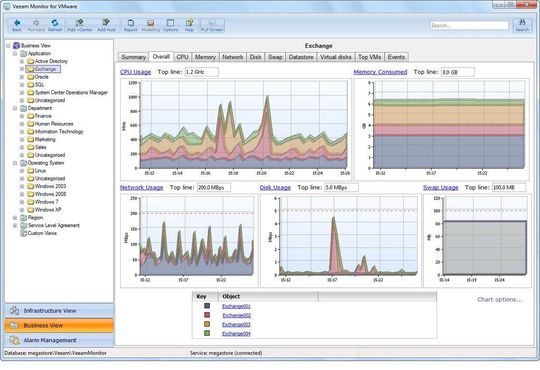Select the System Center Operations Manager item
The height and width of the screenshot is (370, 540).
point(71,93)
